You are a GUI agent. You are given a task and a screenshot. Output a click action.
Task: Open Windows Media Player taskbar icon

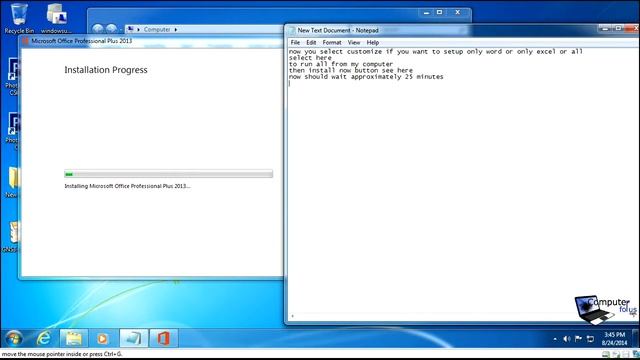click(102, 338)
